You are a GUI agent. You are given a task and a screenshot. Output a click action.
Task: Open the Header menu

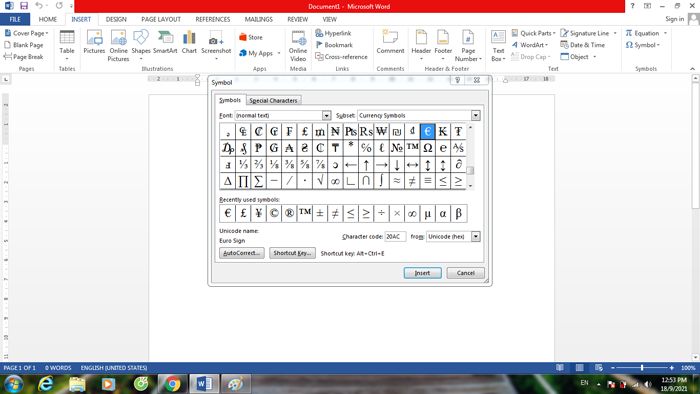pos(421,46)
